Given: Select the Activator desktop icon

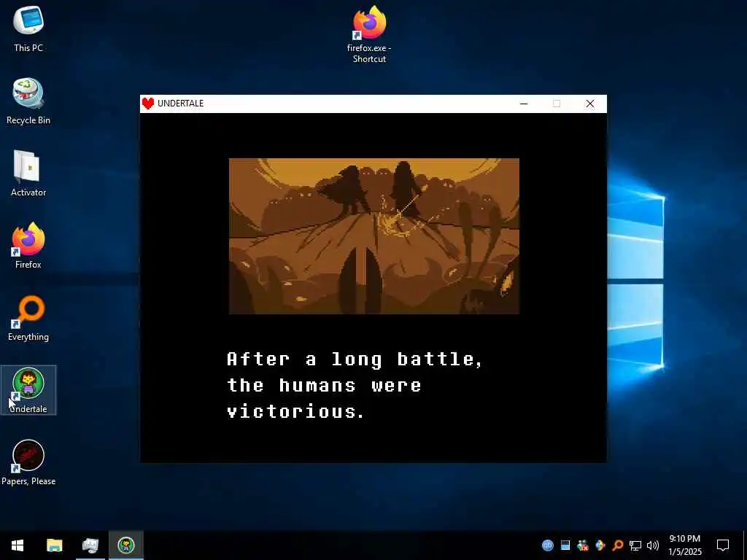Looking at the screenshot, I should tap(28, 174).
